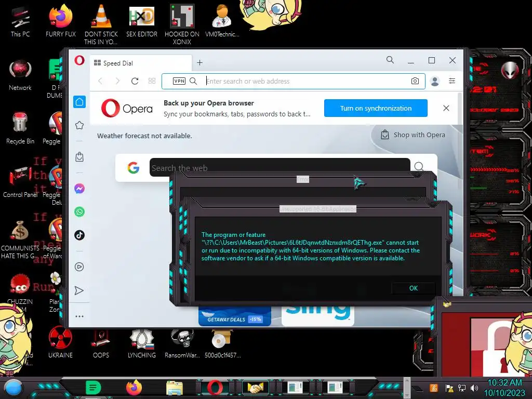Viewport: 532px width, 399px height.
Task: Switch to Opera in the taskbar
Action: tap(215, 388)
